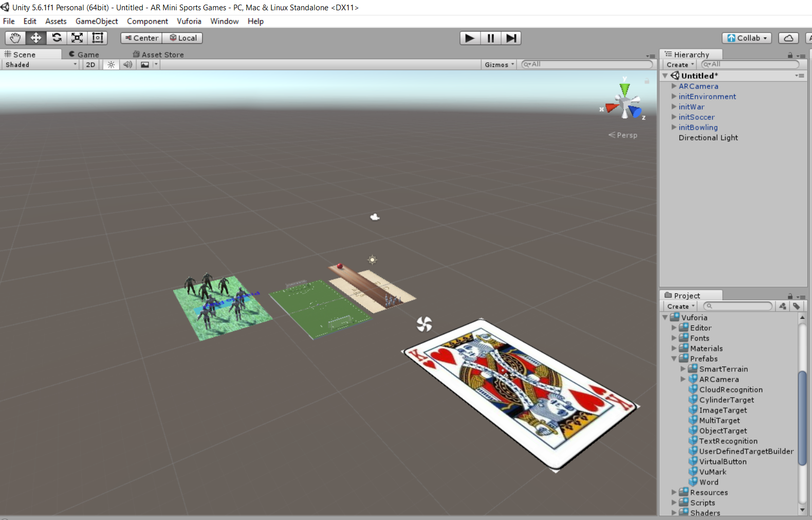Toggle the Project panel lock
This screenshot has height=520, width=812.
click(790, 296)
